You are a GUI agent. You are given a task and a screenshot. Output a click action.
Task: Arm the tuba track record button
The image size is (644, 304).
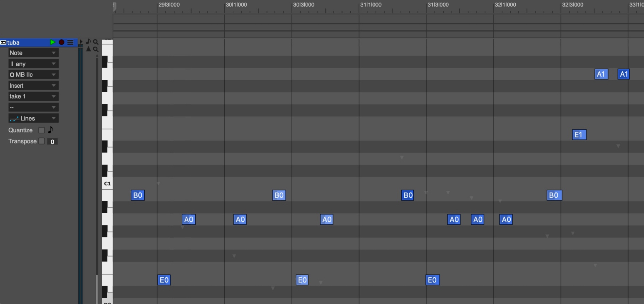point(61,42)
